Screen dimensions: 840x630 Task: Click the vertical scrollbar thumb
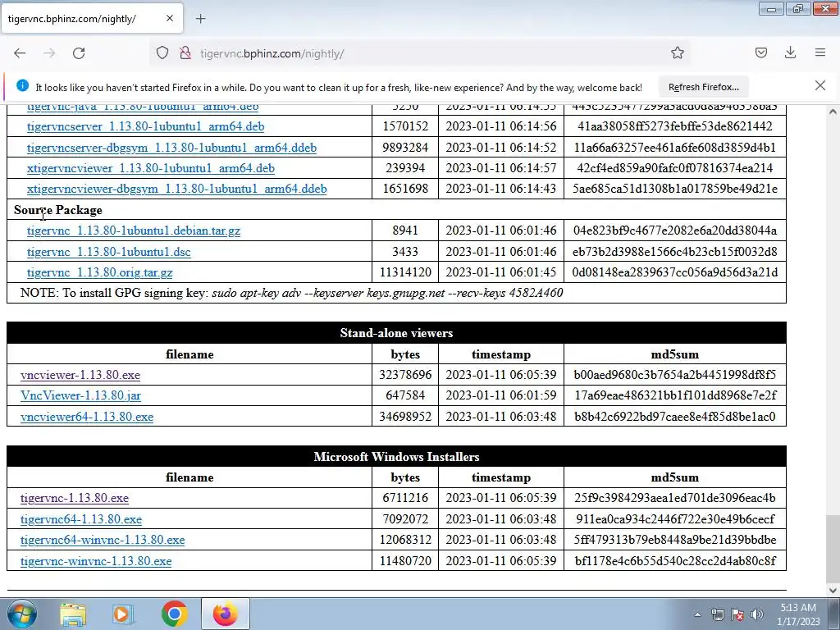pyautogui.click(x=833, y=549)
